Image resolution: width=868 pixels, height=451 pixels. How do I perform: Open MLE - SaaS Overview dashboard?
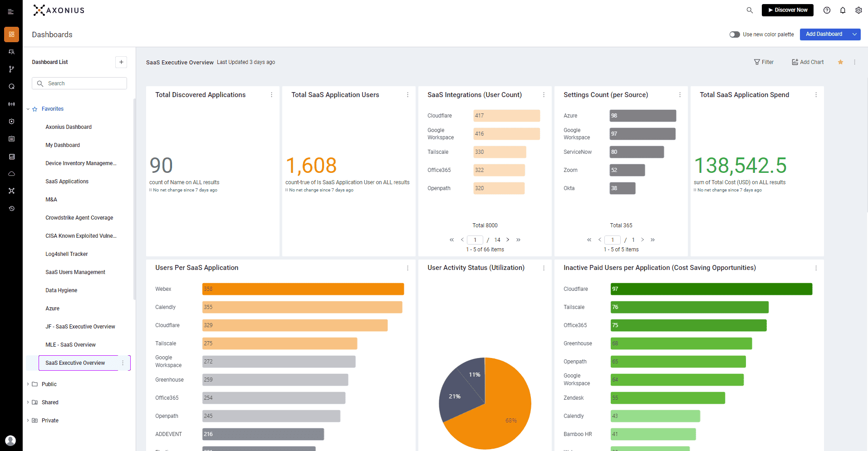70,345
